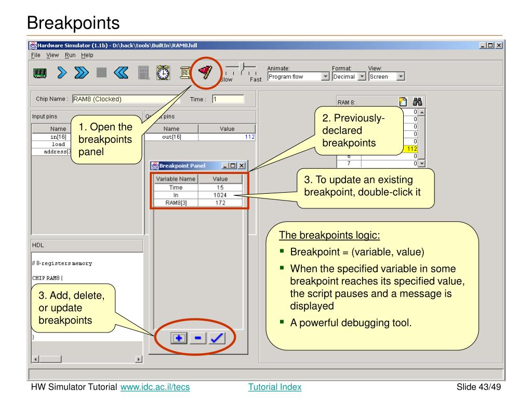This screenshot has width=532, height=399.
Task: Click the Variable Name column header
Action: click(176, 179)
